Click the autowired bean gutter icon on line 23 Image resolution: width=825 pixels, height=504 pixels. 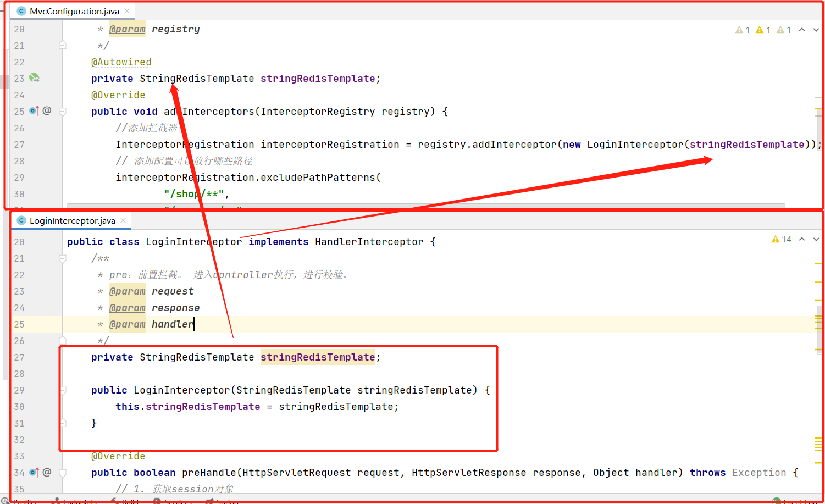[x=35, y=78]
